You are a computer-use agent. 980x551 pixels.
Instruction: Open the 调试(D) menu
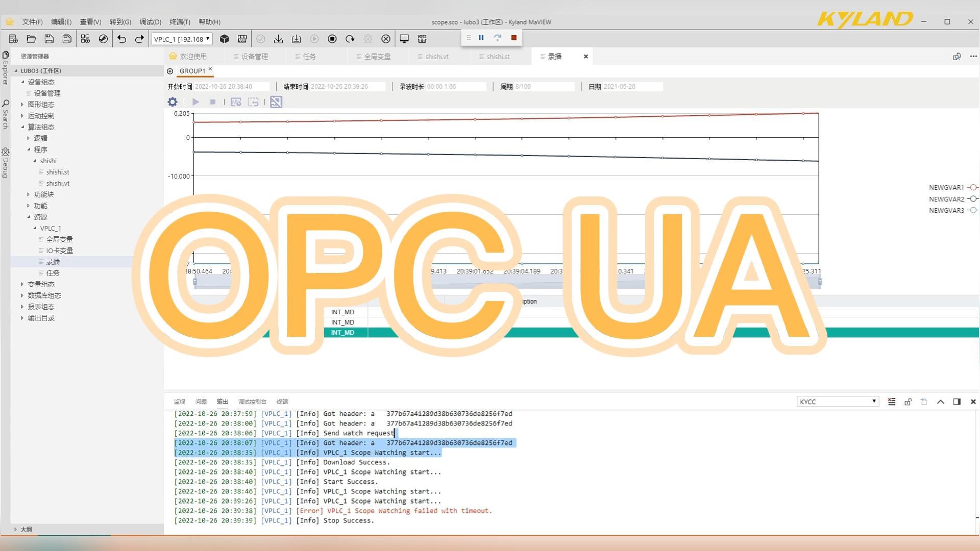point(150,22)
